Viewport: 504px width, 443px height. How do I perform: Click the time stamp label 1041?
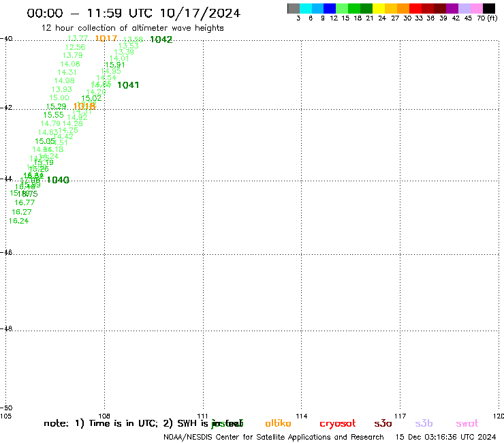coord(128,85)
